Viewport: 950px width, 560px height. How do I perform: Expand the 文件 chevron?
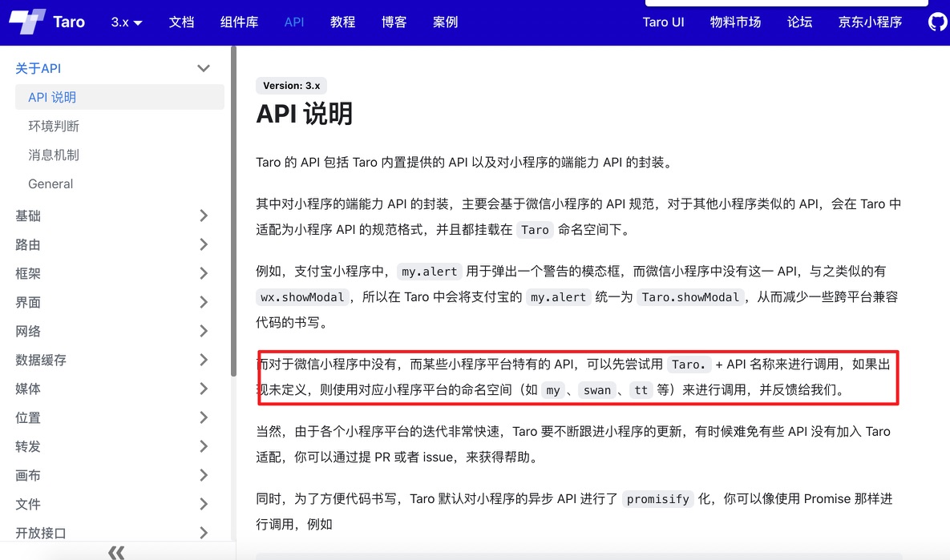click(204, 504)
